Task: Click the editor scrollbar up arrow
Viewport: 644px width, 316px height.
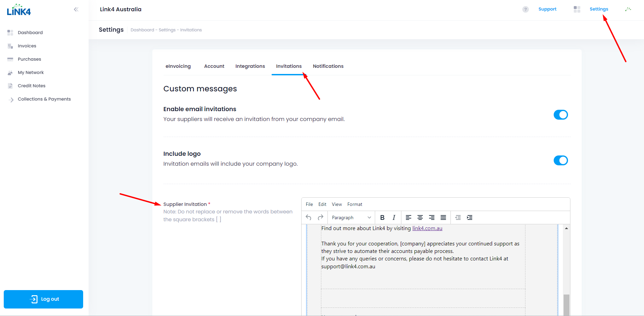Action: point(566,228)
